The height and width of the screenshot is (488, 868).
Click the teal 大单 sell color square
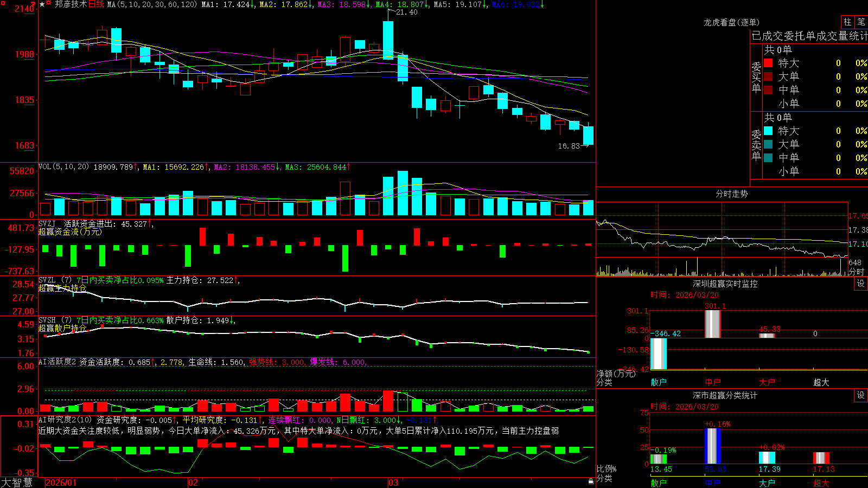point(768,144)
